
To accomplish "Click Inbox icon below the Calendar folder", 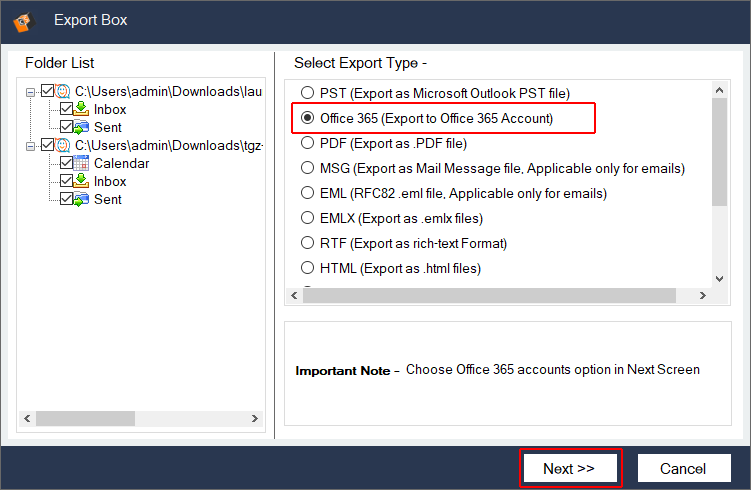I will coord(83,181).
